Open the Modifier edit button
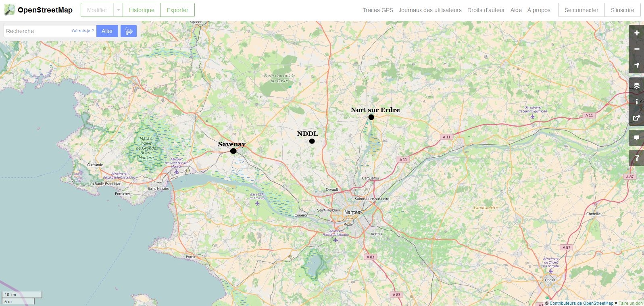The width and height of the screenshot is (644, 306). click(x=97, y=10)
